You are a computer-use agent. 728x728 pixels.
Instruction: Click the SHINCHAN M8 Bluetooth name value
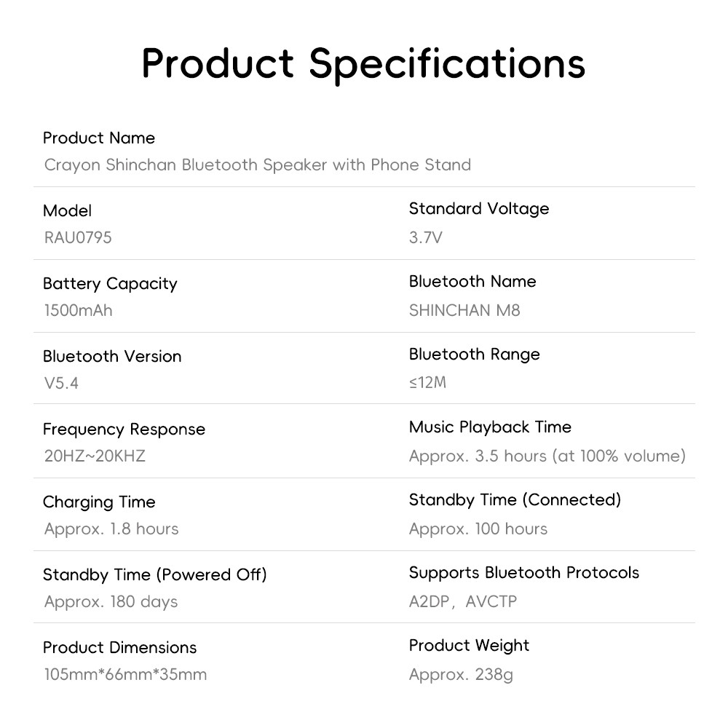point(464,310)
